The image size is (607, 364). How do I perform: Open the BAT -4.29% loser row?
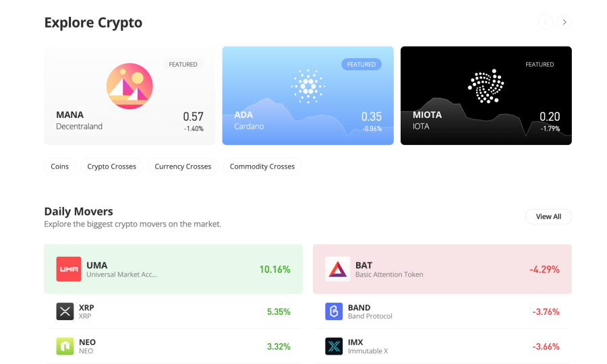tap(442, 269)
